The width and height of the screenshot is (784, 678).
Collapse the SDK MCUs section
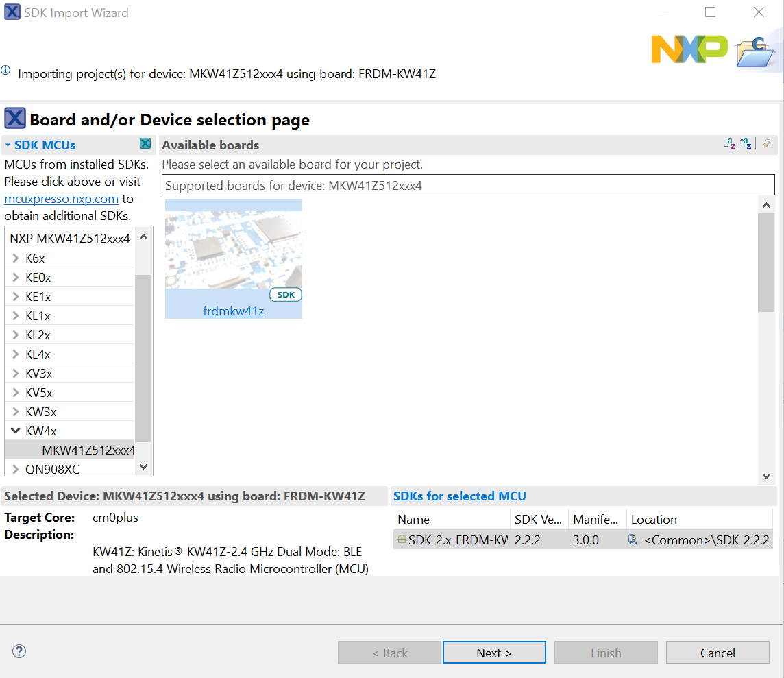tap(7, 145)
